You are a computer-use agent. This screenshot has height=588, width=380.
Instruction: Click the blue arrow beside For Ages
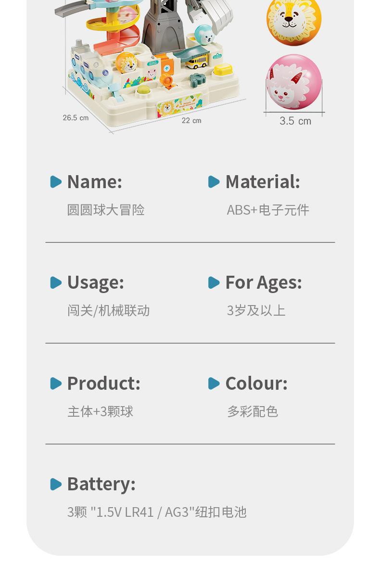pos(214,282)
